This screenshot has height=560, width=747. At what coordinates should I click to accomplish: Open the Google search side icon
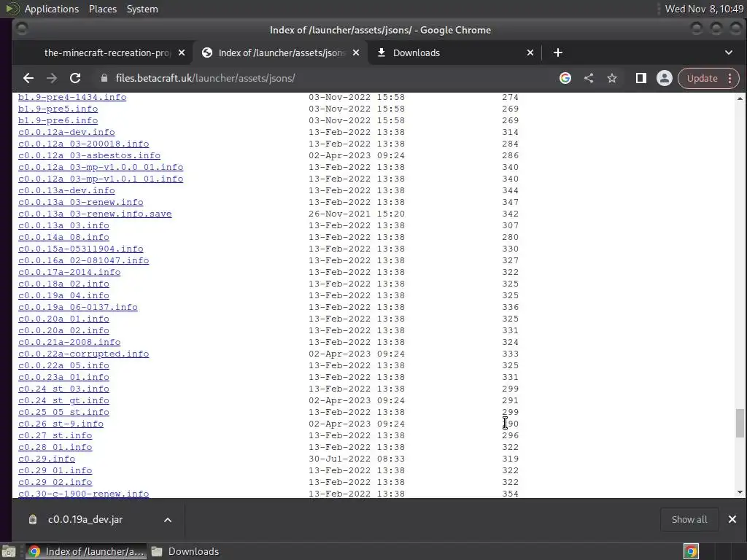pyautogui.click(x=565, y=78)
